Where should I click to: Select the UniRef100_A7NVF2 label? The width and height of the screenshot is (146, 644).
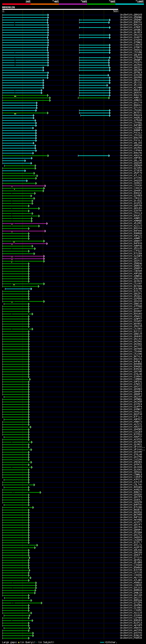(x=131, y=27)
